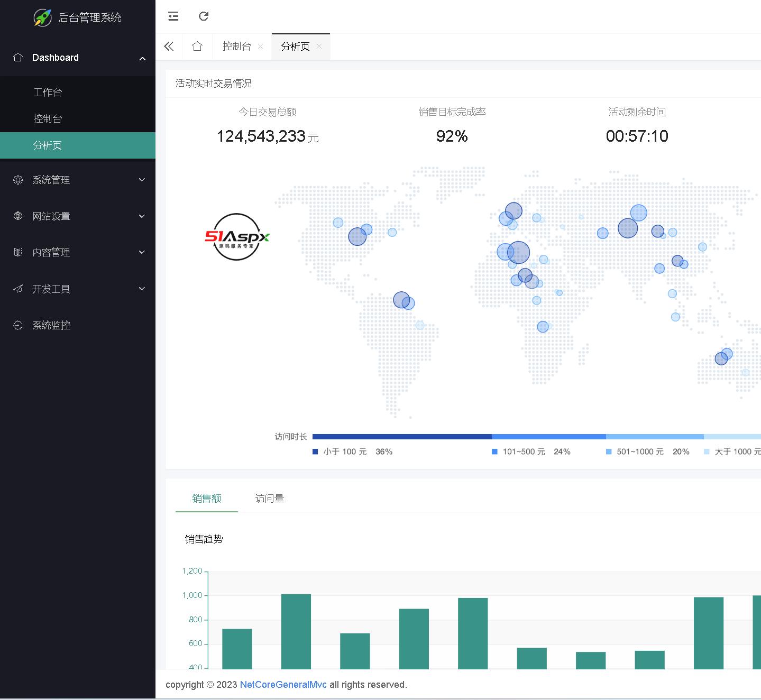Select the 销售额 chart tab
The height and width of the screenshot is (700, 761).
click(207, 499)
